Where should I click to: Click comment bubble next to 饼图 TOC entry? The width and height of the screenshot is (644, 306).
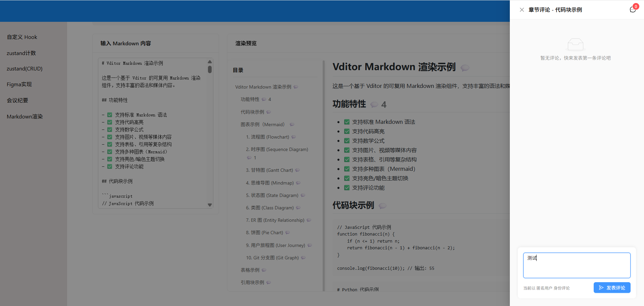coord(287,233)
